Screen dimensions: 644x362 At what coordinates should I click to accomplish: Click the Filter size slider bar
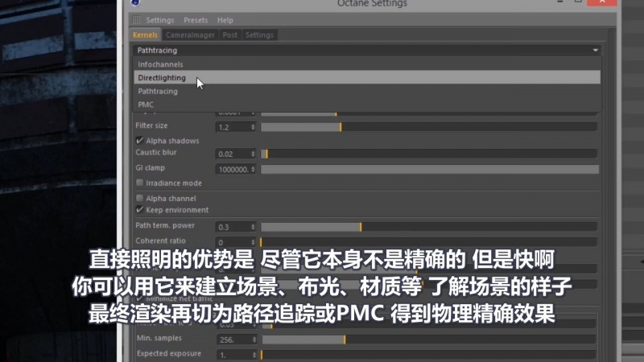pyautogui.click(x=429, y=127)
